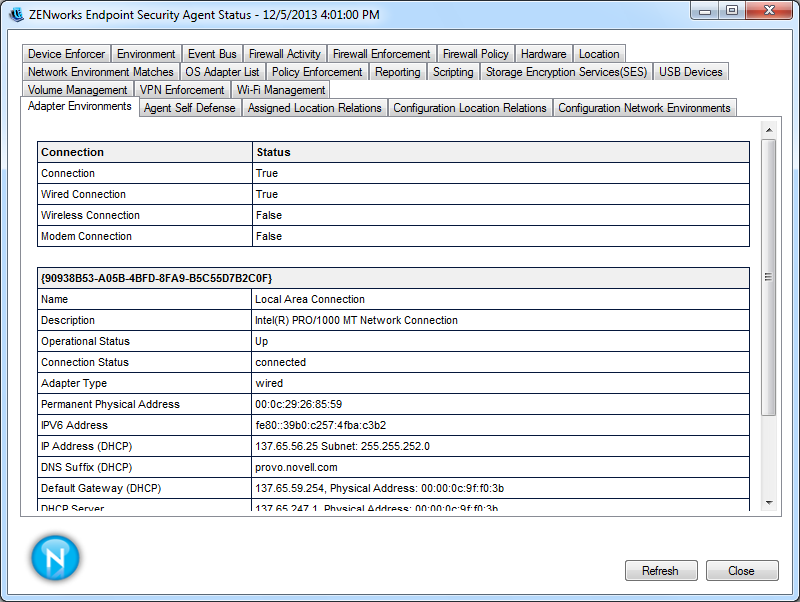
Task: Click the Status column header
Action: click(501, 152)
